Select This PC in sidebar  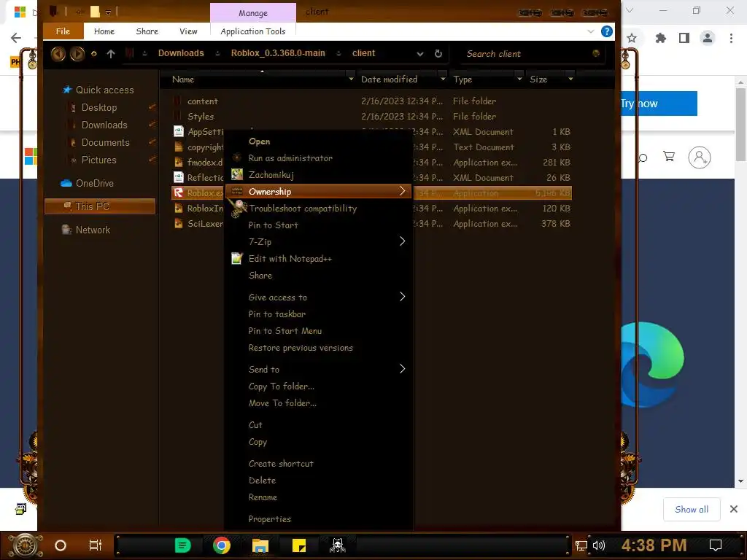pyautogui.click(x=99, y=206)
